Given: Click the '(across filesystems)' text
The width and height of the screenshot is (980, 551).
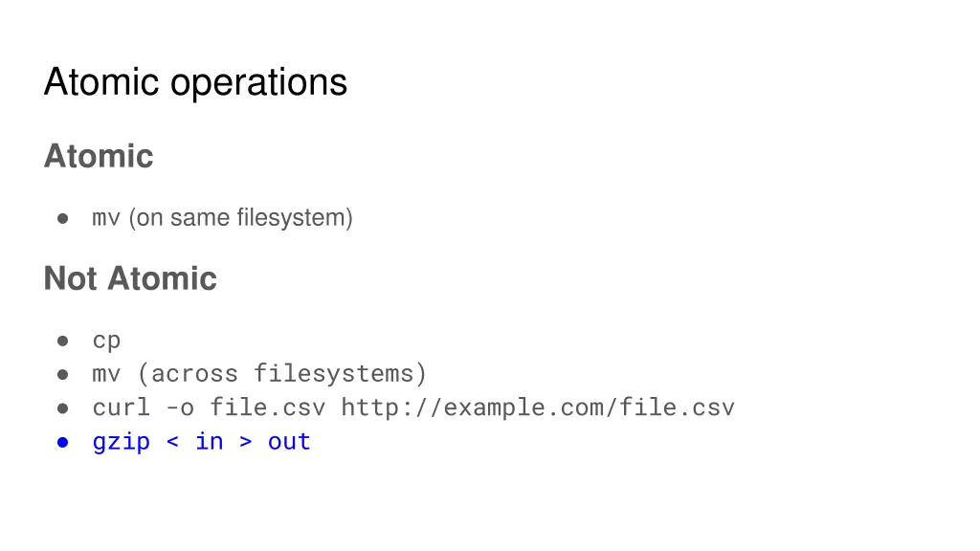Looking at the screenshot, I should pos(282,374).
